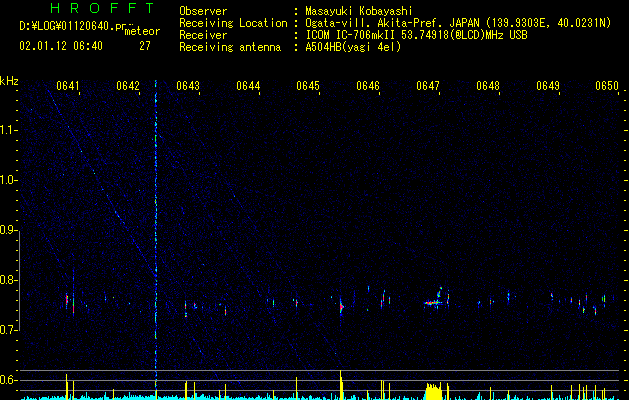Image resolution: width=629 pixels, height=400 pixels.
Task: Click the 0.7 kHz frequency axis label
Action: click(8, 330)
